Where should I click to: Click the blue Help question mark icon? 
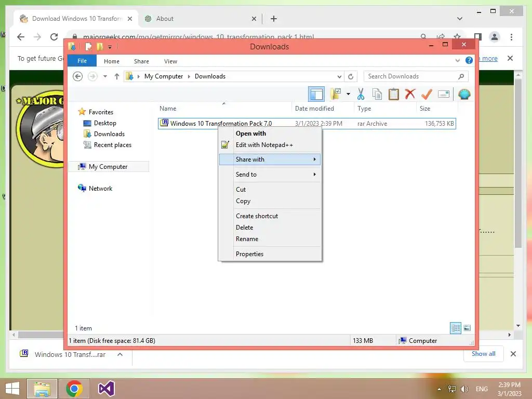(469, 60)
